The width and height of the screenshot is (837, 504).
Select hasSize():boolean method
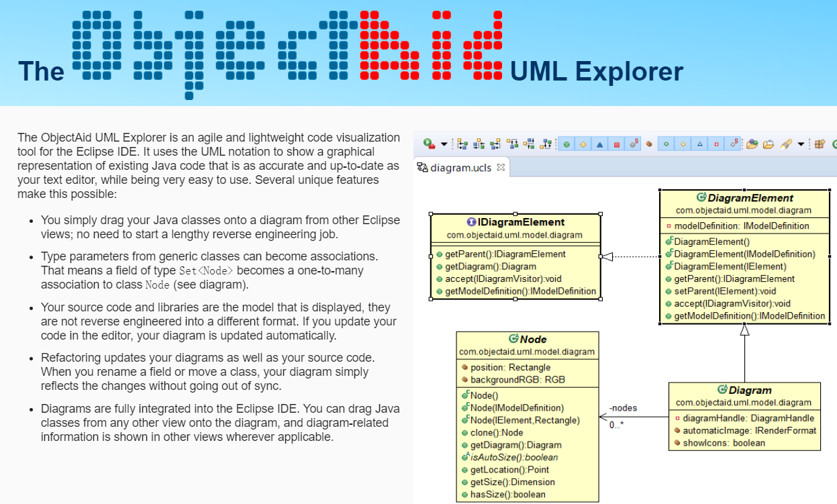[508, 494]
